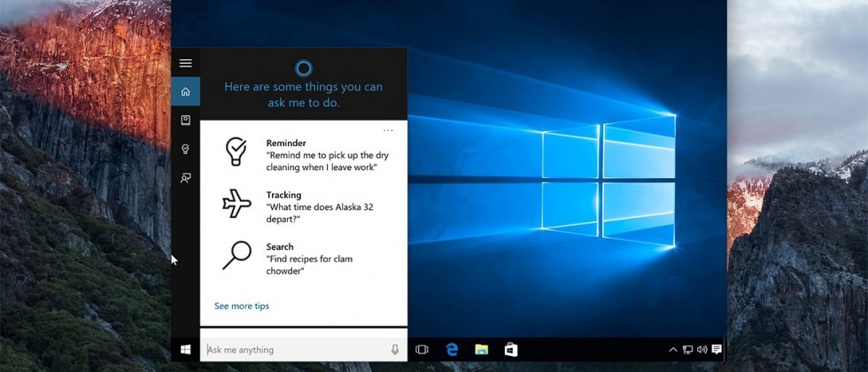
Task: Open the Windows Store from taskbar
Action: pos(511,350)
